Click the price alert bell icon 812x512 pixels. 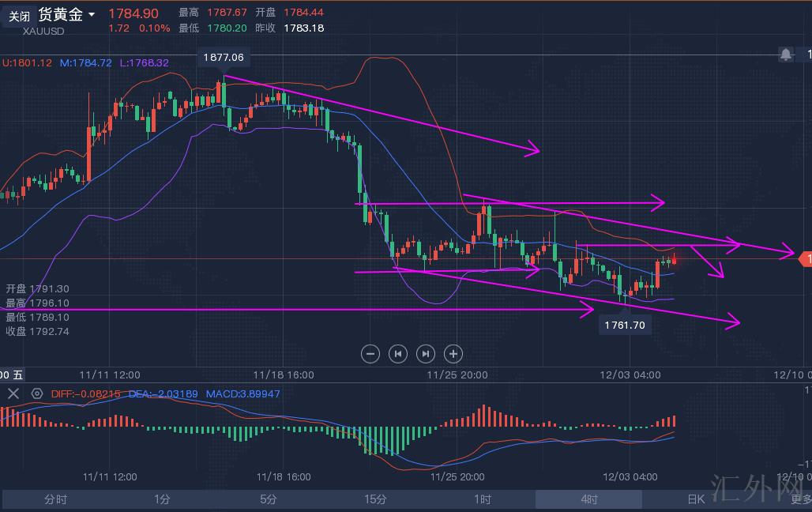pos(786,55)
